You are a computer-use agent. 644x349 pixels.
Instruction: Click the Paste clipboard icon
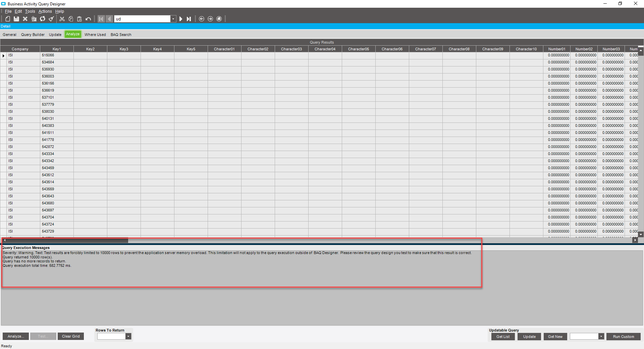pos(79,19)
